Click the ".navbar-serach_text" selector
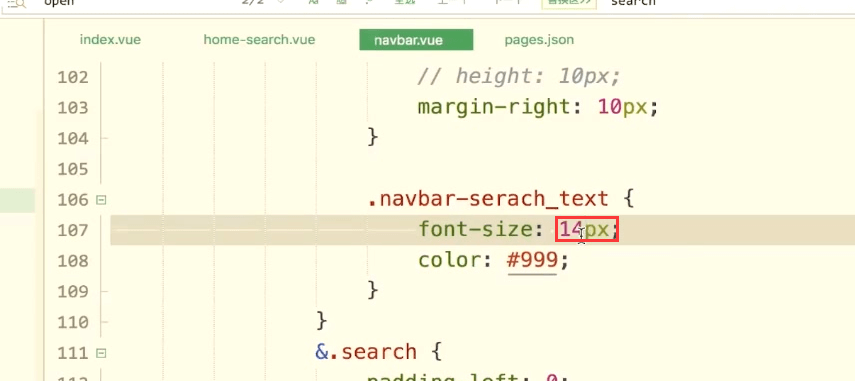This screenshot has width=855, height=381. click(488, 199)
